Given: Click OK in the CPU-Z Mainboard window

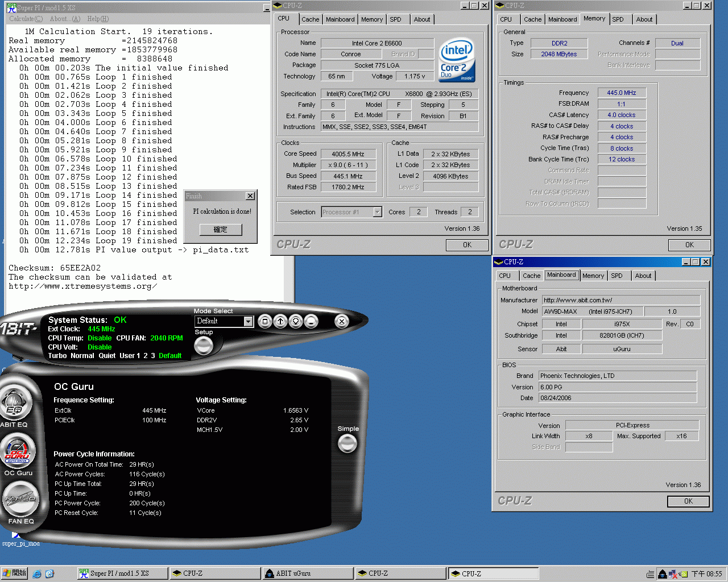Looking at the screenshot, I should pyautogui.click(x=688, y=501).
